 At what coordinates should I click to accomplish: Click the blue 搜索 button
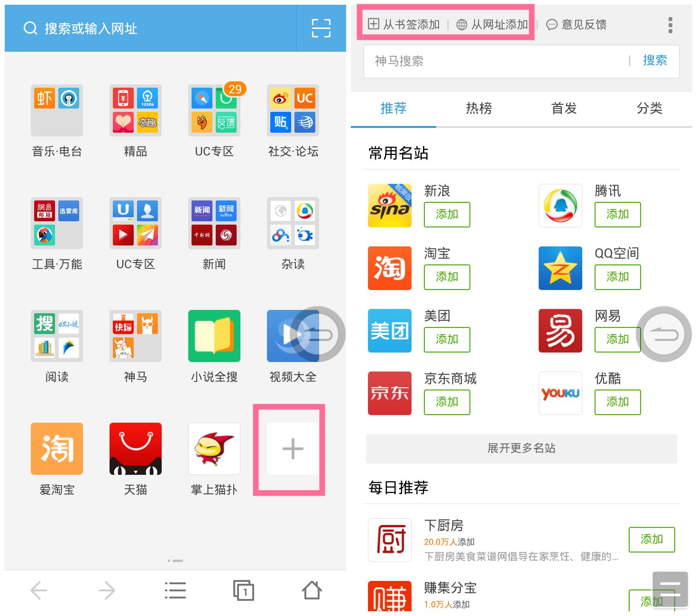[655, 60]
